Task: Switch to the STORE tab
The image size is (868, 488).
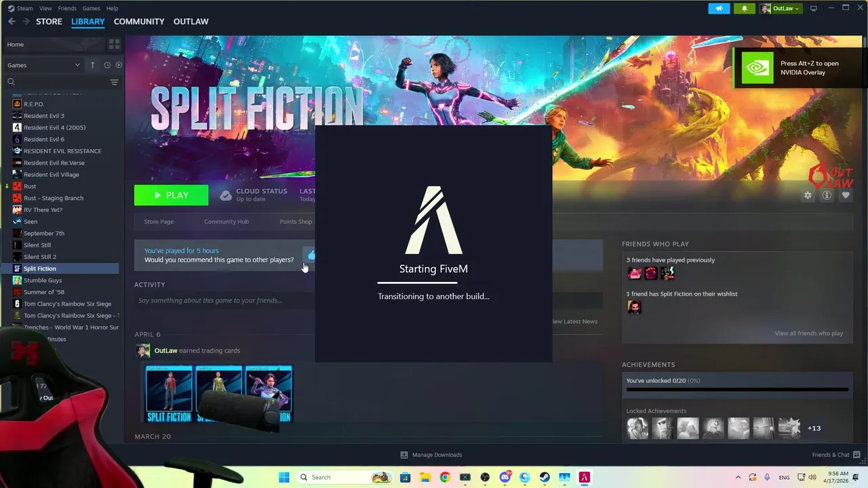Action: point(49,22)
